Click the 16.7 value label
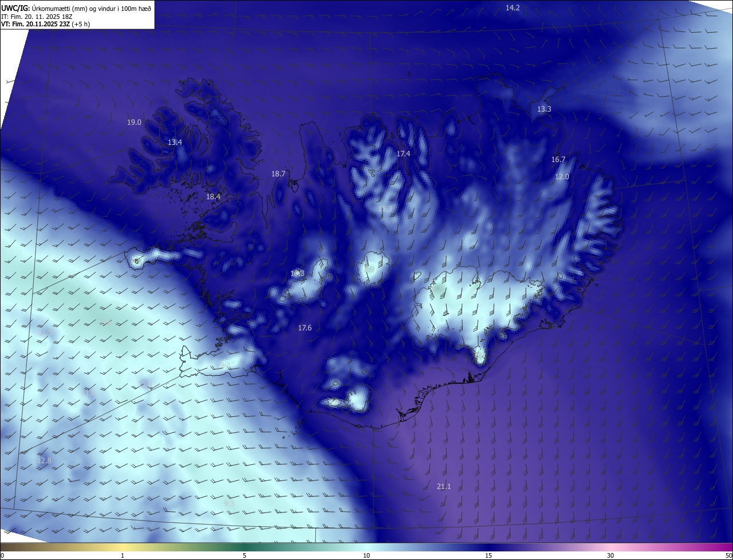733x560 pixels. [x=558, y=159]
